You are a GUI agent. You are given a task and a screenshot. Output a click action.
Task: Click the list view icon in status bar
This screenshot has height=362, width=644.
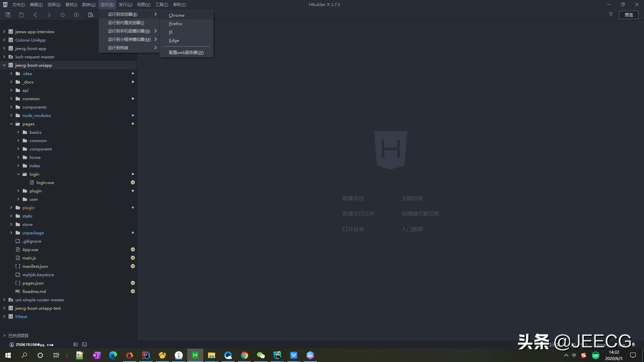[76, 345]
